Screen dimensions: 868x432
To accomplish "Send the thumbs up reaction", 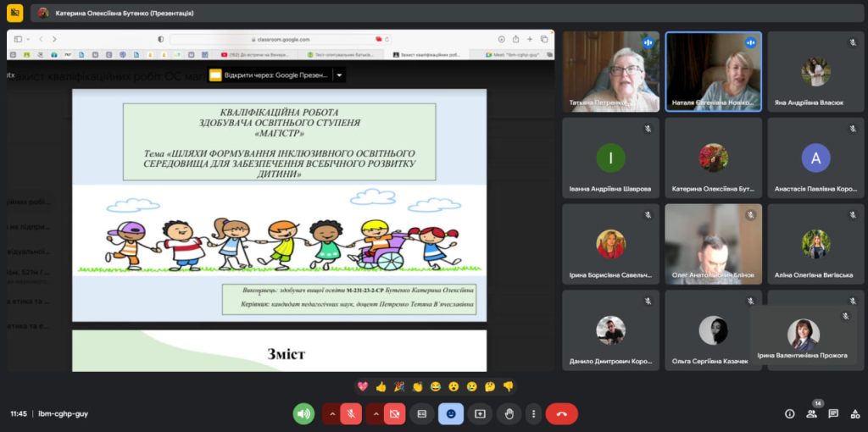I will (381, 386).
